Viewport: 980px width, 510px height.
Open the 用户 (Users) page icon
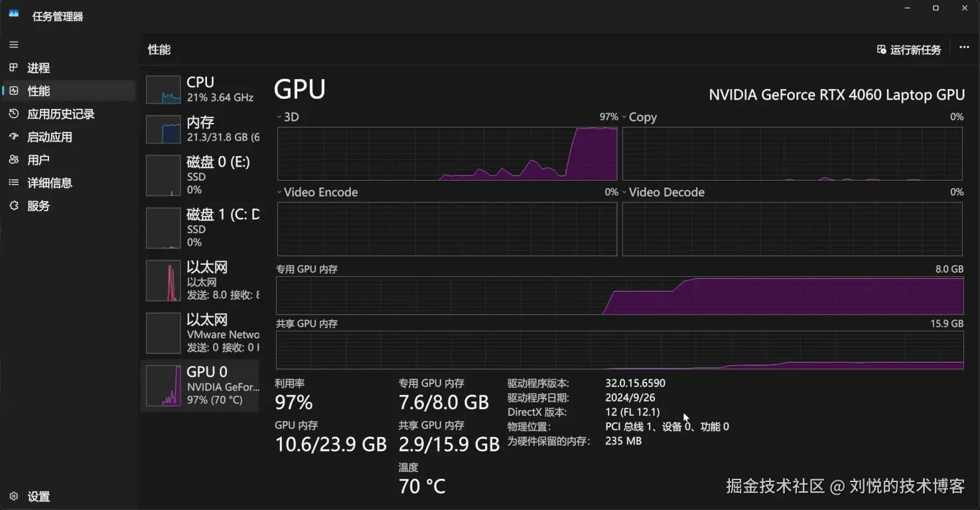14,160
